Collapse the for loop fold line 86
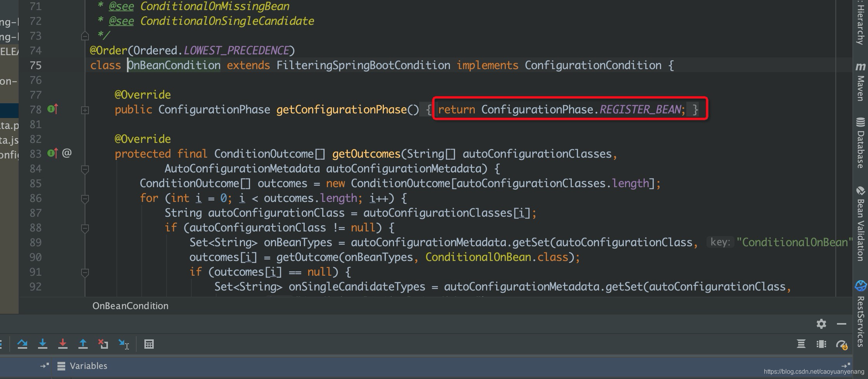 click(x=85, y=199)
